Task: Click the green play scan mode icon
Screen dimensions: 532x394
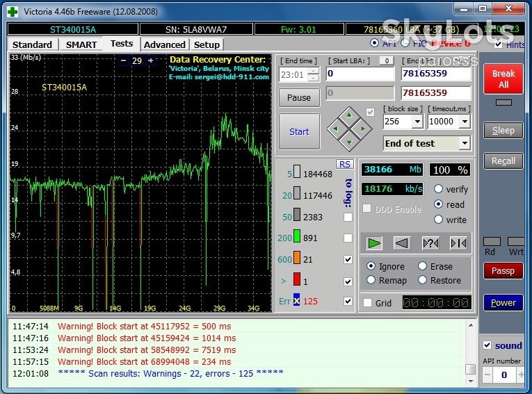Action: 374,243
